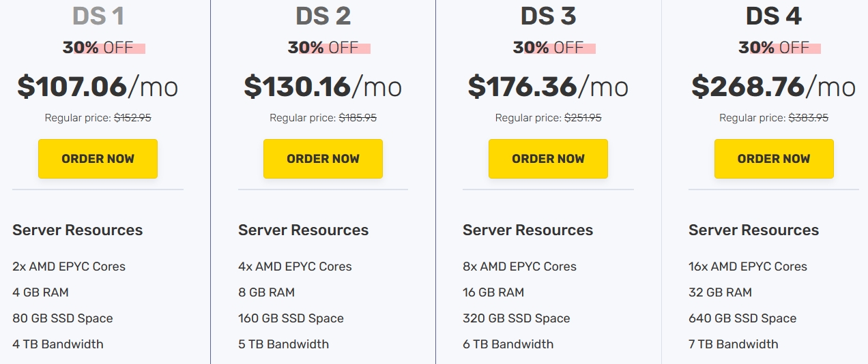Click the $107.06/mo price
The height and width of the screenshot is (364, 868).
tap(98, 87)
